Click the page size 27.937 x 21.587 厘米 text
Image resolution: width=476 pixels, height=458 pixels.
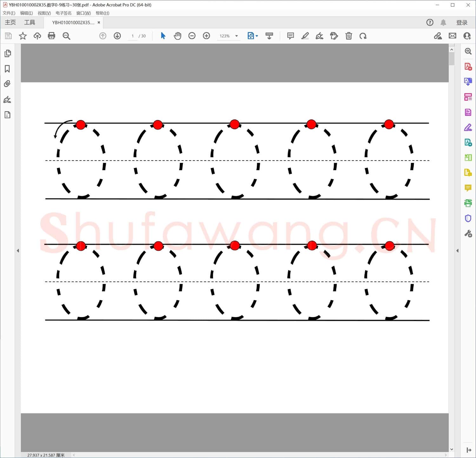[46, 455]
